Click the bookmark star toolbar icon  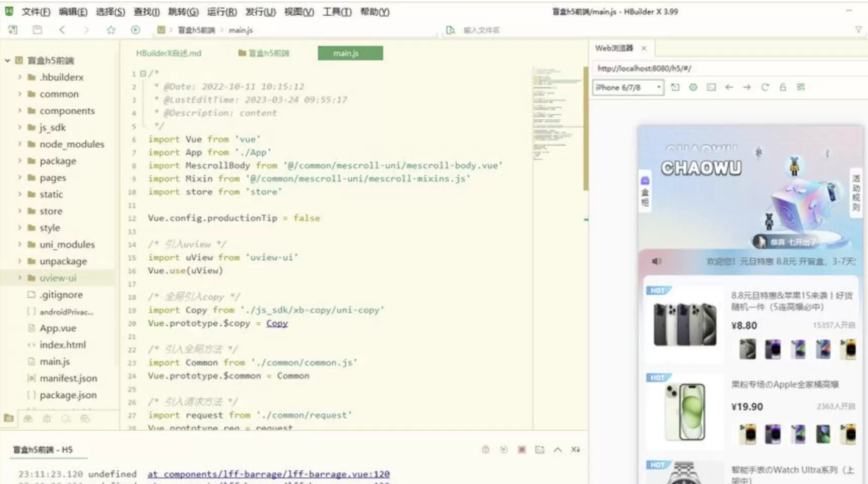(x=111, y=30)
